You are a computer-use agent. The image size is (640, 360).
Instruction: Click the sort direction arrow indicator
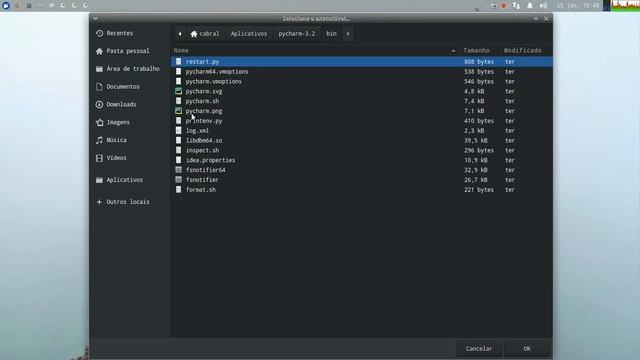pos(453,51)
